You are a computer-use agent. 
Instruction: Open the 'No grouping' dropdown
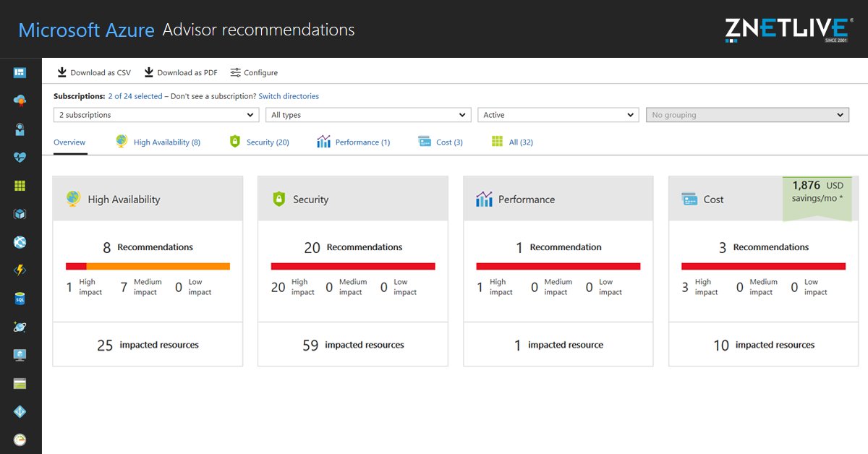point(747,115)
